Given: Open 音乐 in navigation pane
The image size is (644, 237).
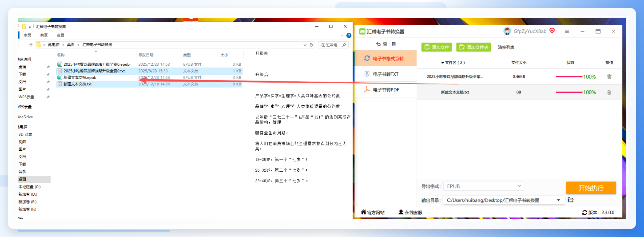Looking at the screenshot, I should tap(22, 172).
